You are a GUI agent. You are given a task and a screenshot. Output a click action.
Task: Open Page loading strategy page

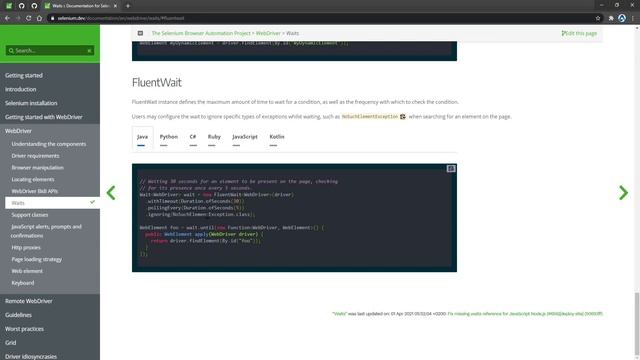click(x=37, y=260)
